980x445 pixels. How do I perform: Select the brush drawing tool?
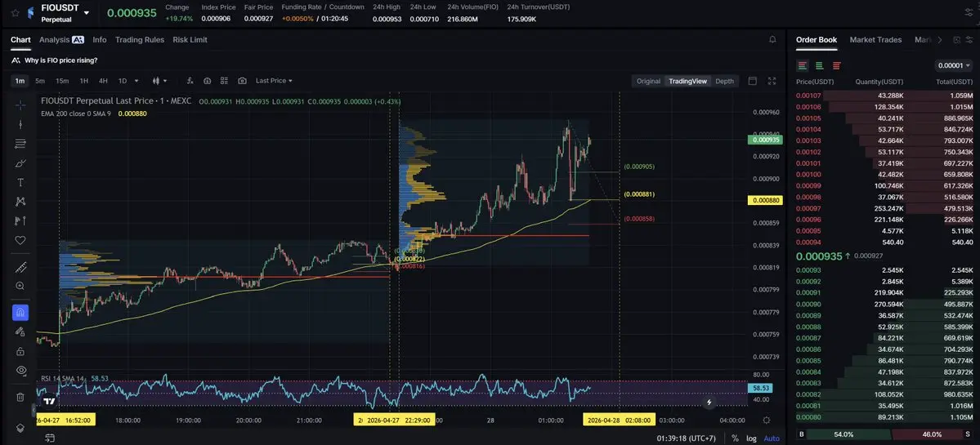(x=20, y=163)
